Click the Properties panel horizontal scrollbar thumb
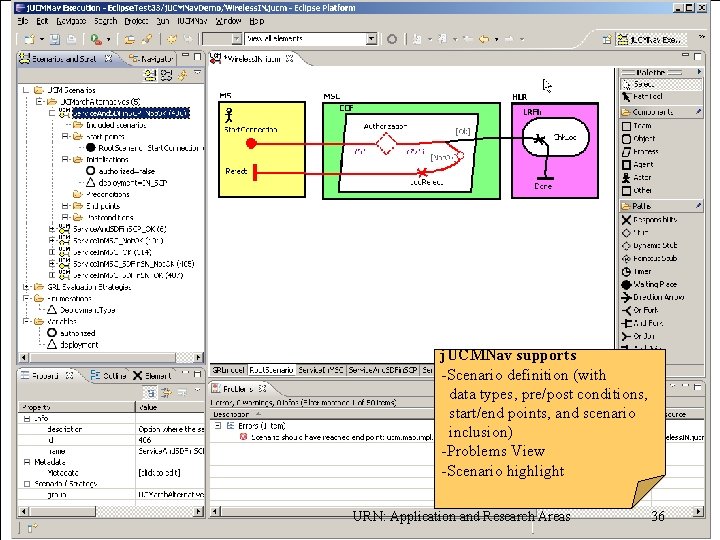The height and width of the screenshot is (540, 720). pos(62,511)
